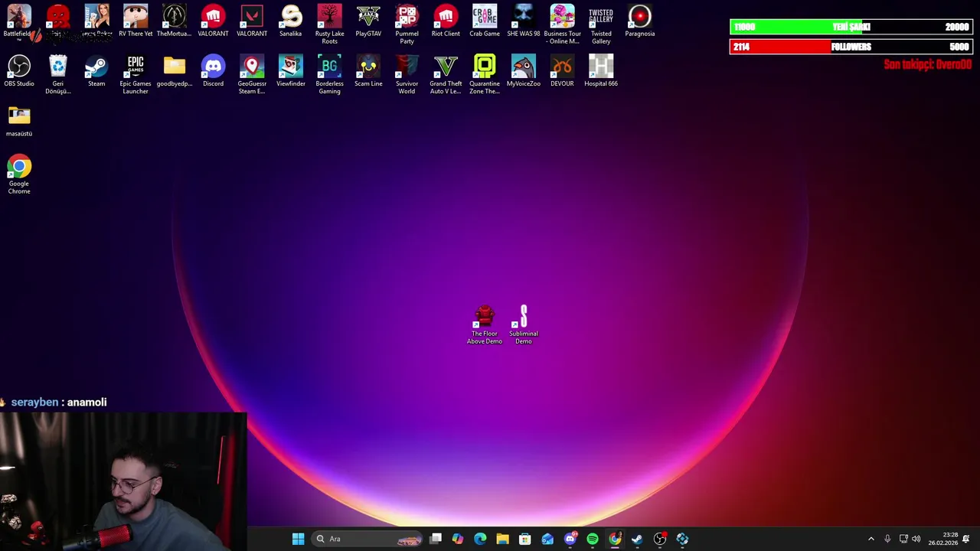Open the DEVOUR shortcut

562,71
